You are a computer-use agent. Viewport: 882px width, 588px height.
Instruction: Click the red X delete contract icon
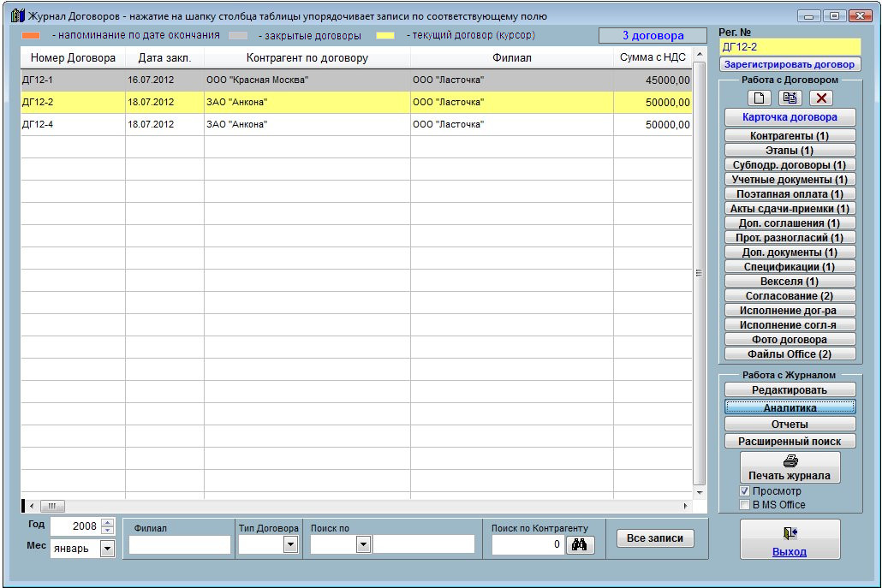821,98
